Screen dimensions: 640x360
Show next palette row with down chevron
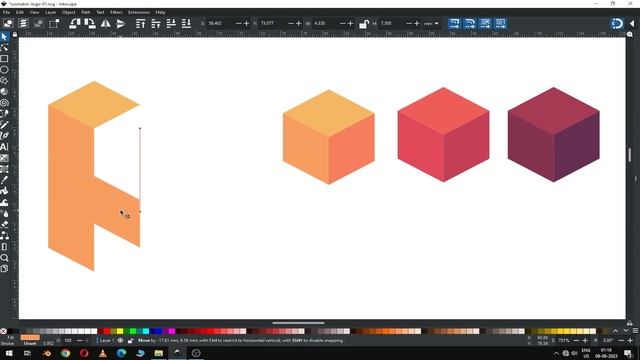pyautogui.click(x=626, y=331)
